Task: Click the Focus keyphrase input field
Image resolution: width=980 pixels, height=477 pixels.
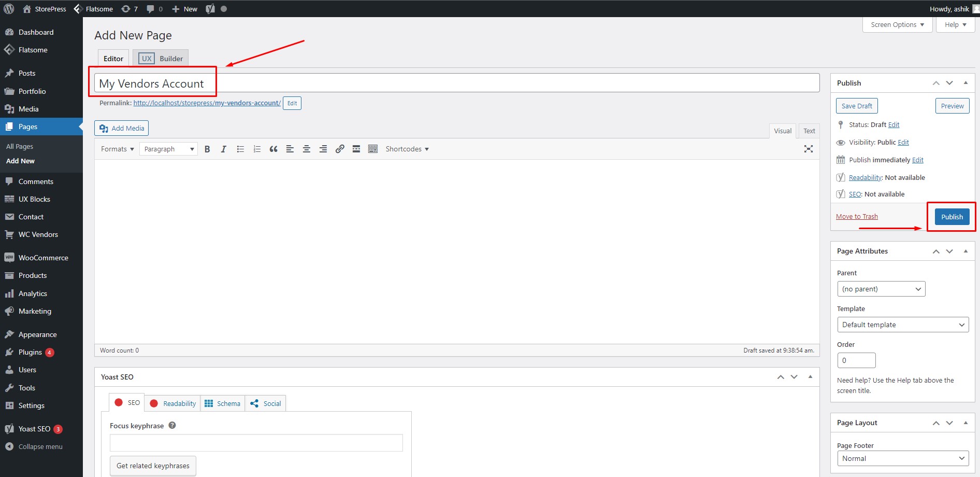Action: click(x=256, y=443)
